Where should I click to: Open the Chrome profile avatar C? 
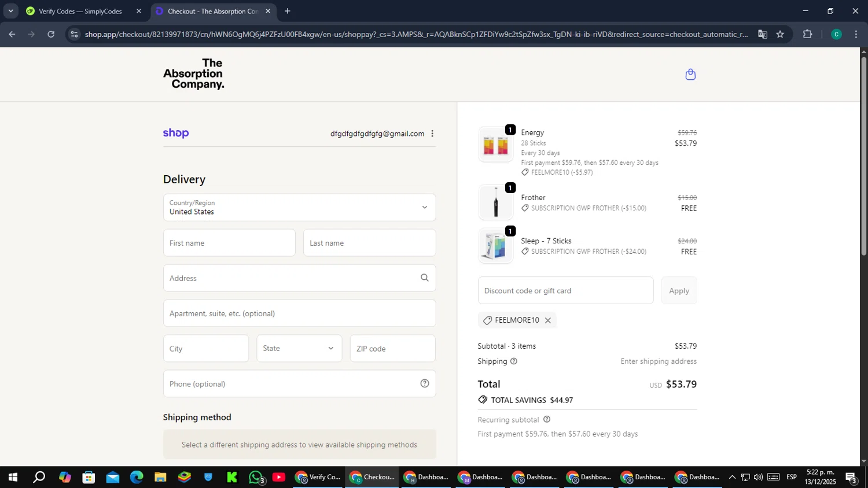(x=836, y=34)
